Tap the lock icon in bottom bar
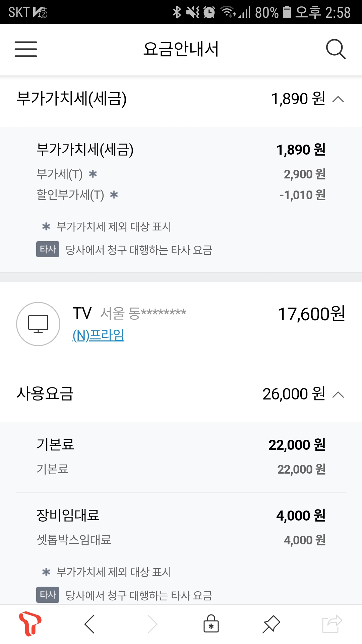 (211, 624)
